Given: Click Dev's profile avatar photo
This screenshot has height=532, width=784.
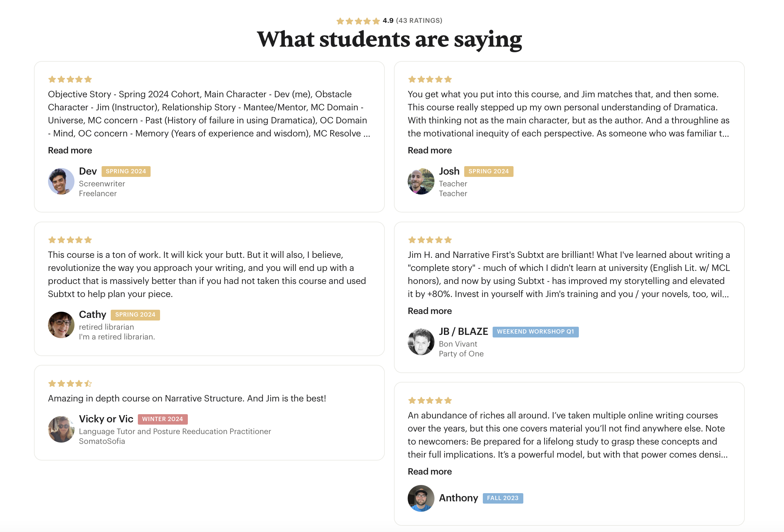Looking at the screenshot, I should click(x=61, y=181).
